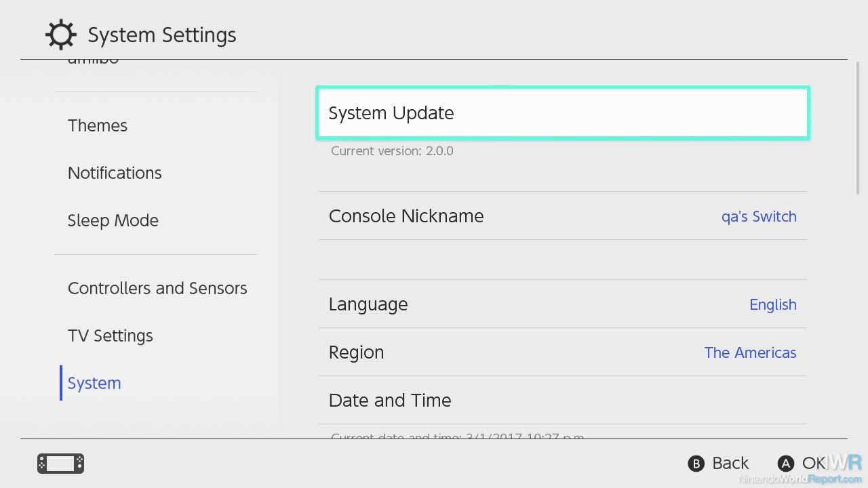The width and height of the screenshot is (868, 488).
Task: Click the B button icon for Back
Action: (x=696, y=464)
